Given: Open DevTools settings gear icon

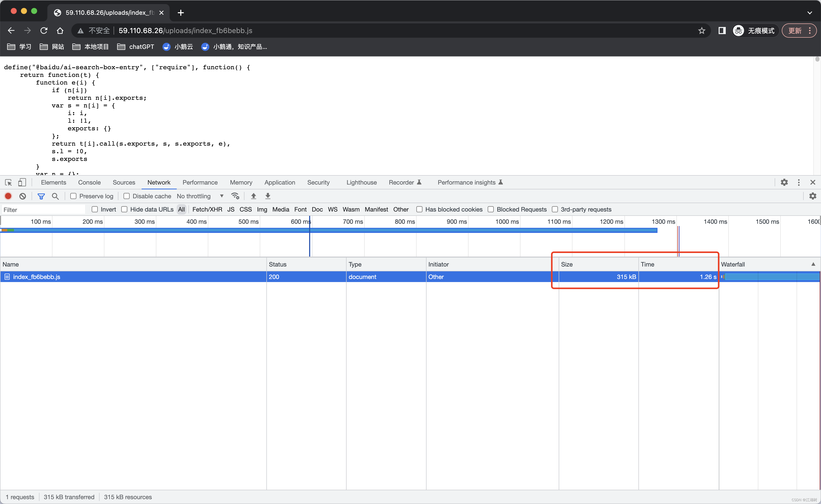Looking at the screenshot, I should pos(784,182).
